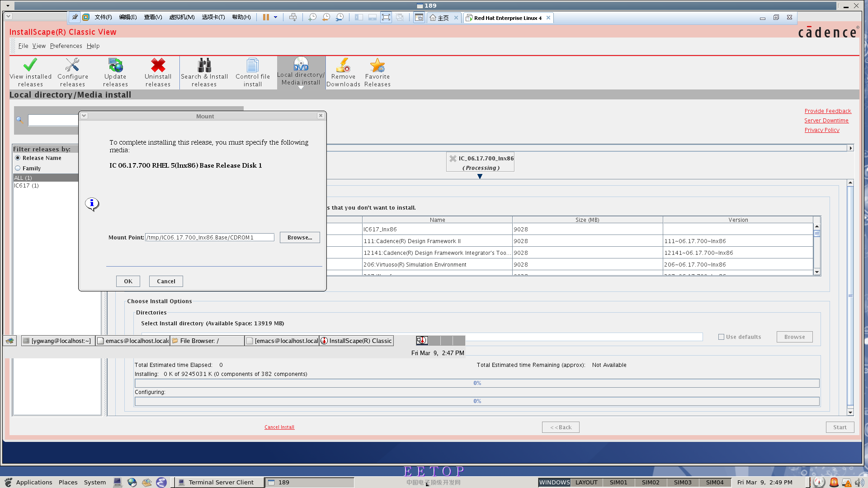Viewport: 868px width, 488px height.
Task: Click OK in Mount dialog
Action: point(128,281)
